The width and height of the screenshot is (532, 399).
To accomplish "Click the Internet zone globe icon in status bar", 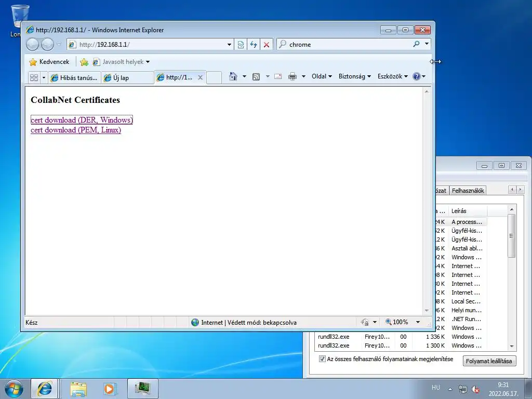I will tap(195, 322).
